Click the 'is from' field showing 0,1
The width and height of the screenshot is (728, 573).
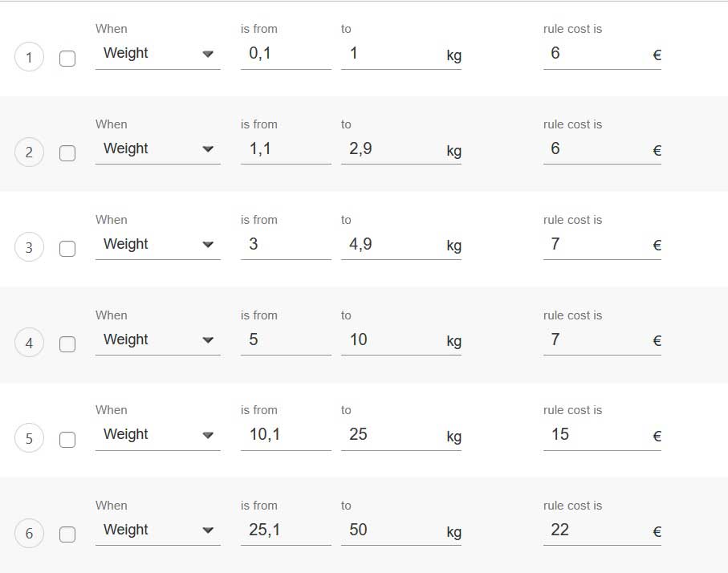(285, 54)
